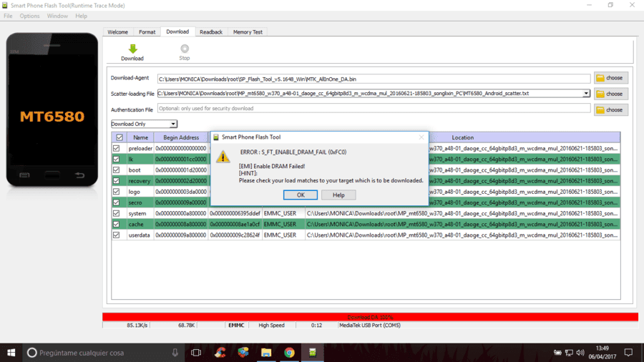644x362 pixels.
Task: Uncheck the logo partition checkbox
Action: (x=116, y=192)
